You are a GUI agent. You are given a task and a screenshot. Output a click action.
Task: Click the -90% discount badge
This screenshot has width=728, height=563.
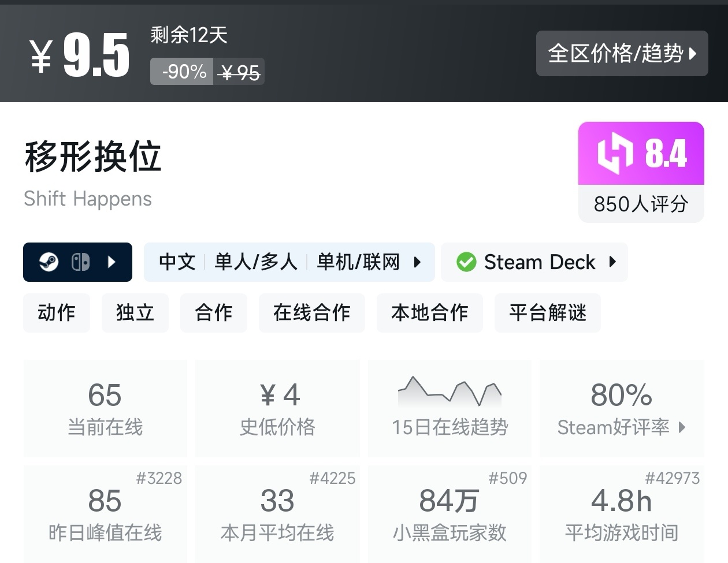click(x=183, y=72)
